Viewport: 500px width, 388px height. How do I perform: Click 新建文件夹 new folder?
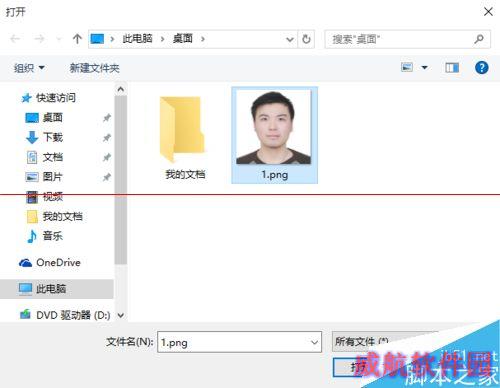[x=95, y=68]
